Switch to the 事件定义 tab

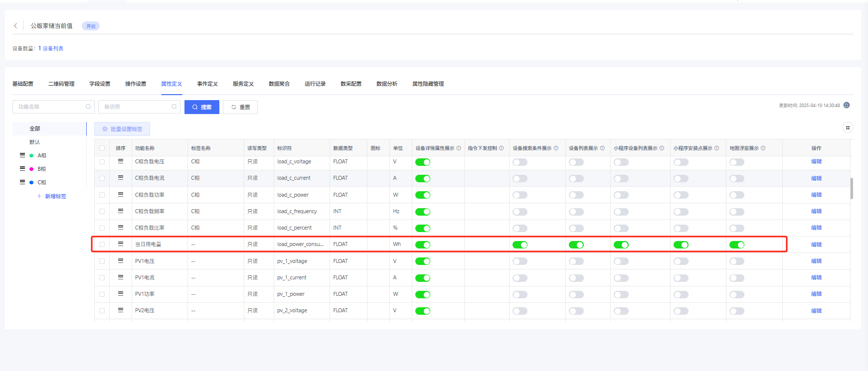[207, 84]
